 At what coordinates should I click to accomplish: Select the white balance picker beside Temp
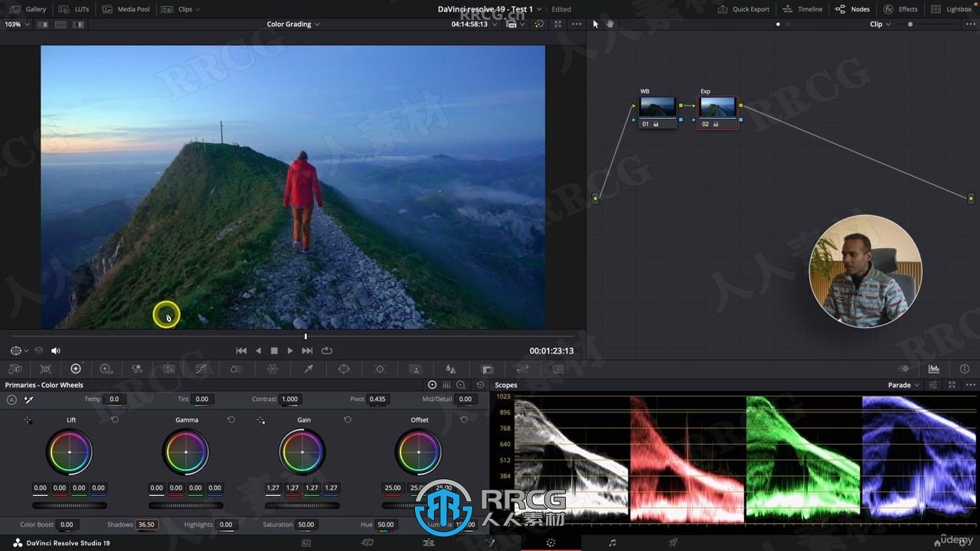pyautogui.click(x=28, y=399)
